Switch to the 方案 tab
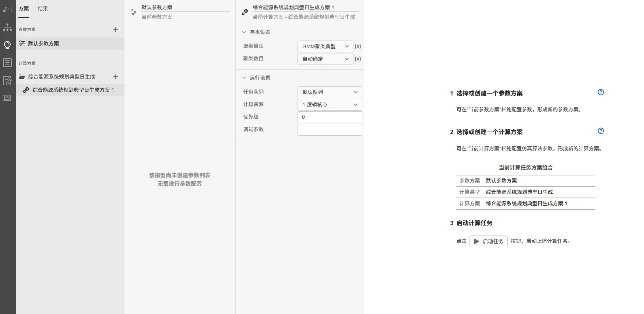 tap(24, 8)
